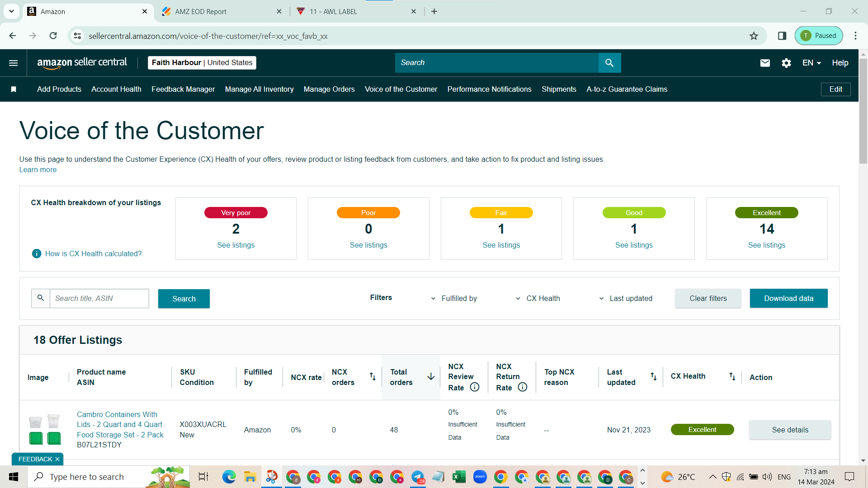Image resolution: width=868 pixels, height=488 pixels.
Task: Click the Clear filters button
Action: [x=708, y=298]
